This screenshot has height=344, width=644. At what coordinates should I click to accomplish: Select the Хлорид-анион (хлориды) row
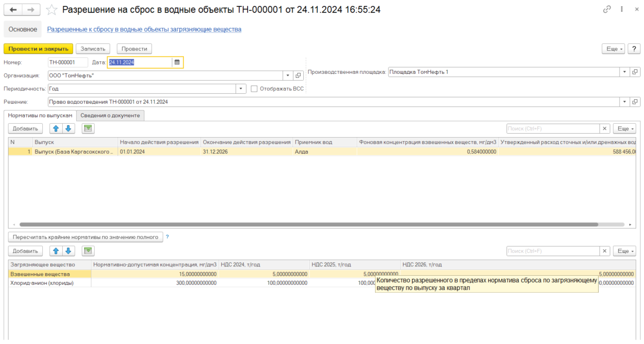click(x=42, y=283)
